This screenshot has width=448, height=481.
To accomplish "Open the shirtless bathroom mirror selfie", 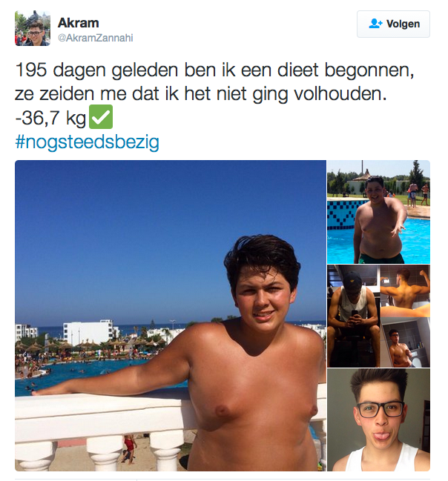I will 405,342.
